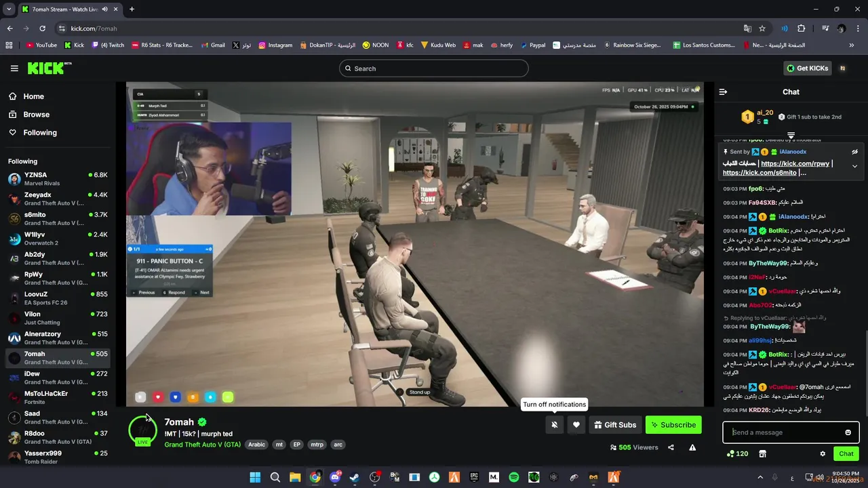Report stream with warning triangle icon
The image size is (868, 488).
[692, 447]
